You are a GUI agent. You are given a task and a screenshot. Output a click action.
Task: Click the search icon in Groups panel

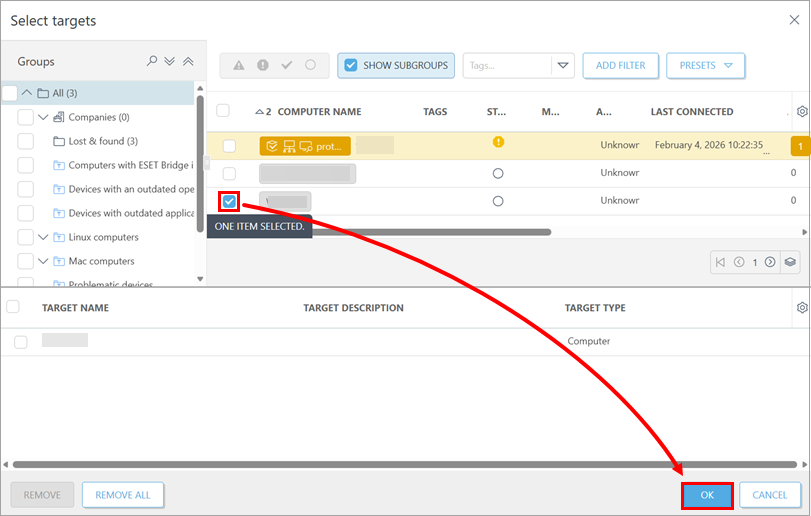[x=152, y=61]
